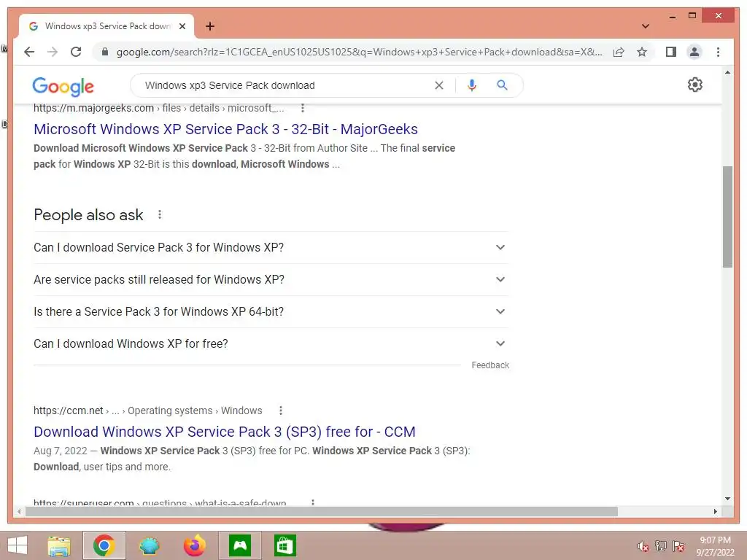
Task: Expand 'Is there a Service Pack 3 for Windows XP 64-bit?'
Action: (270, 311)
